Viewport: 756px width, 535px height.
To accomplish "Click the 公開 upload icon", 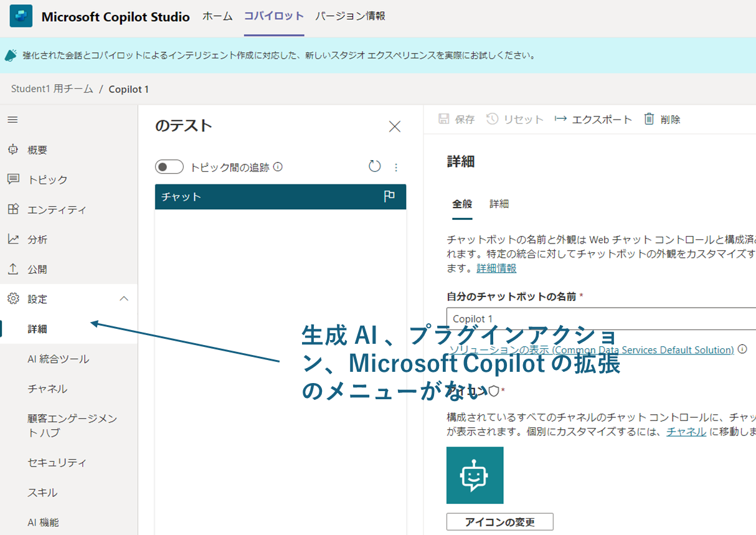I will (x=13, y=269).
